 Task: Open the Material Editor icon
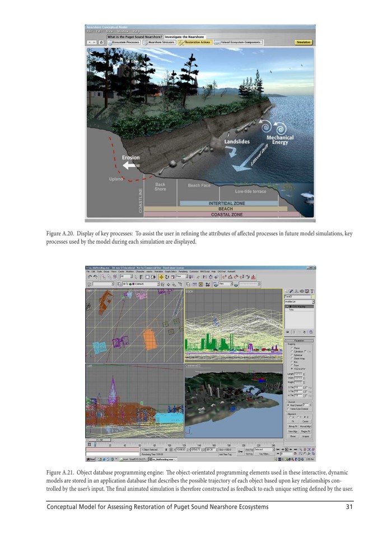point(208,284)
